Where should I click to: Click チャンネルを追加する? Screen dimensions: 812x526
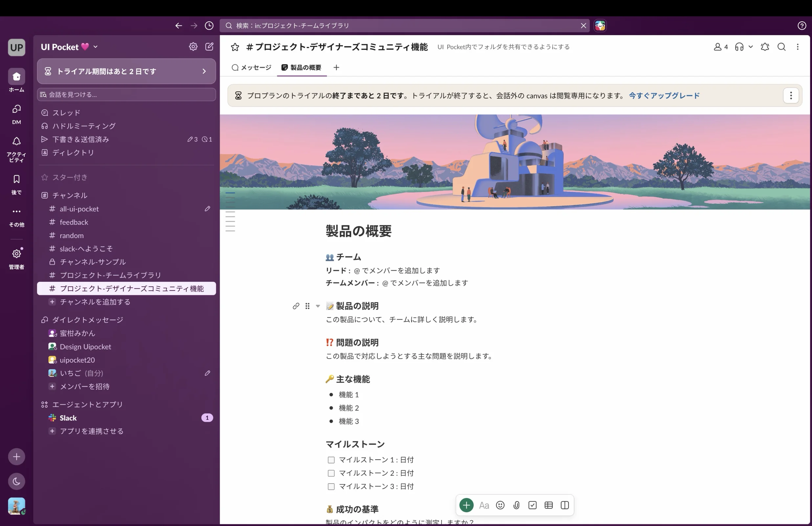point(126,302)
